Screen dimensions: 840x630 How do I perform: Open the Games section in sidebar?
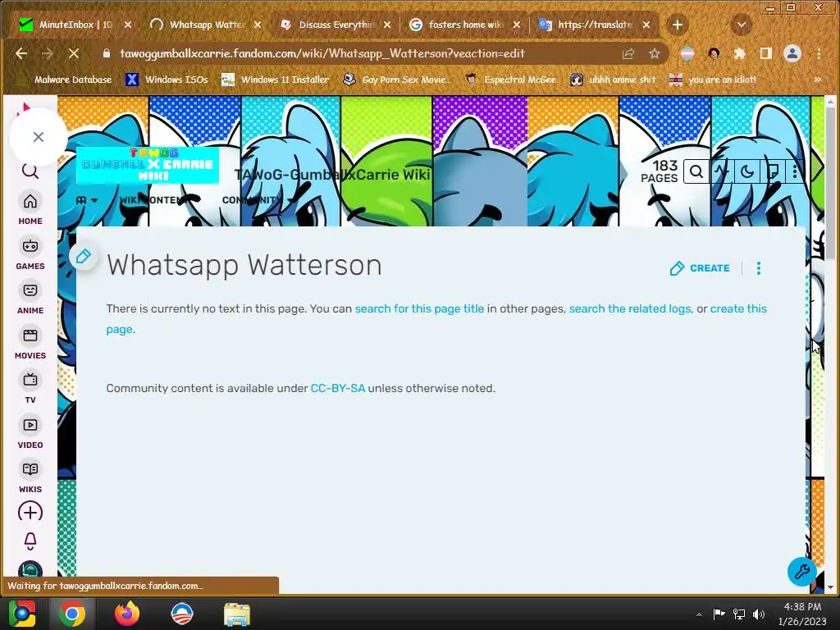click(30, 254)
